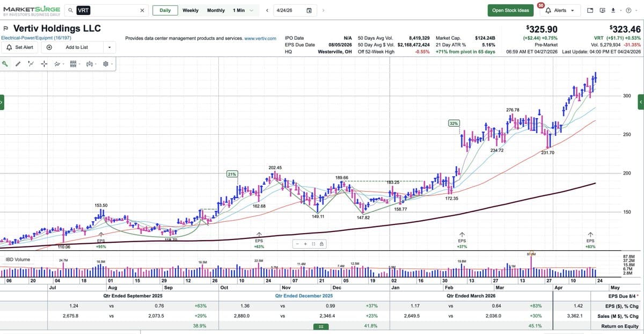Open the chart settings gear icon
Image resolution: width=644 pixels, height=334 pixels.
(x=106, y=64)
